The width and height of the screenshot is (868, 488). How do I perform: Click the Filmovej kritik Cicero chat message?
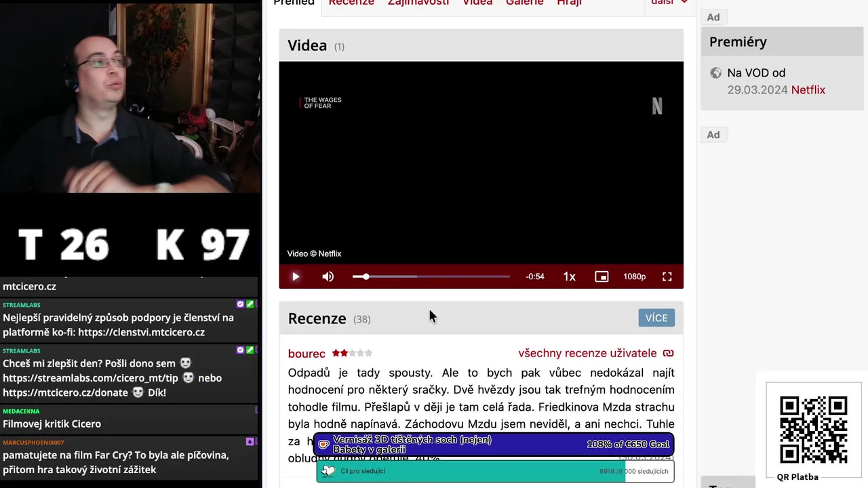click(x=52, y=424)
